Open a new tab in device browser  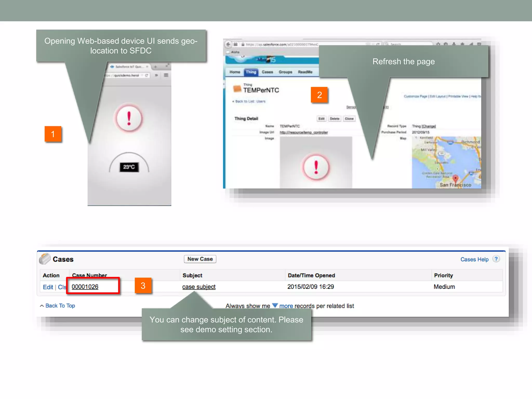[156, 67]
